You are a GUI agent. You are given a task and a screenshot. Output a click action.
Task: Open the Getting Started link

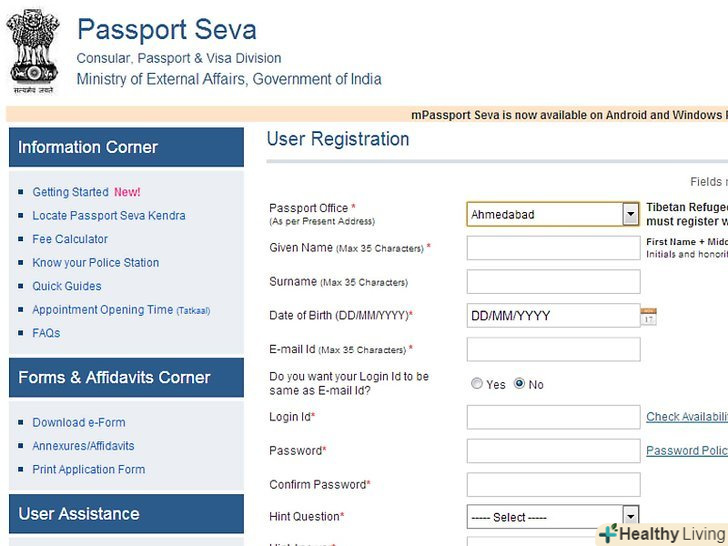click(70, 192)
